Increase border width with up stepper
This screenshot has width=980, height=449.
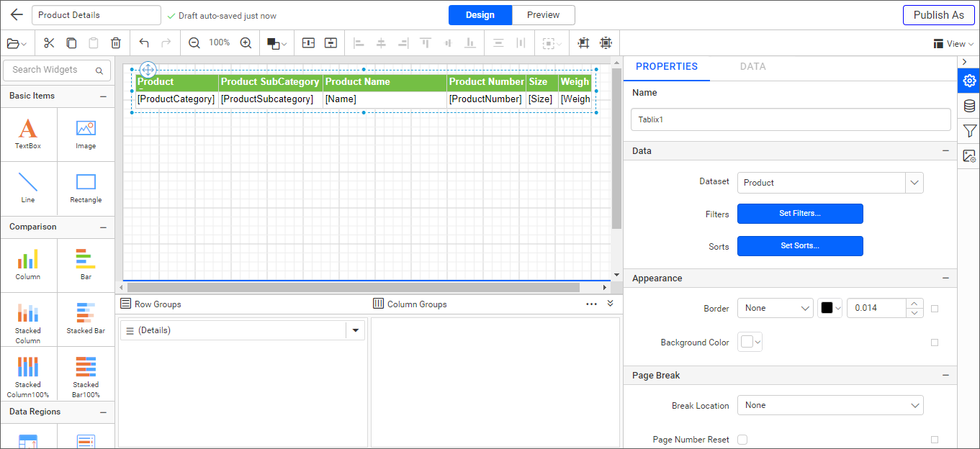tap(914, 303)
